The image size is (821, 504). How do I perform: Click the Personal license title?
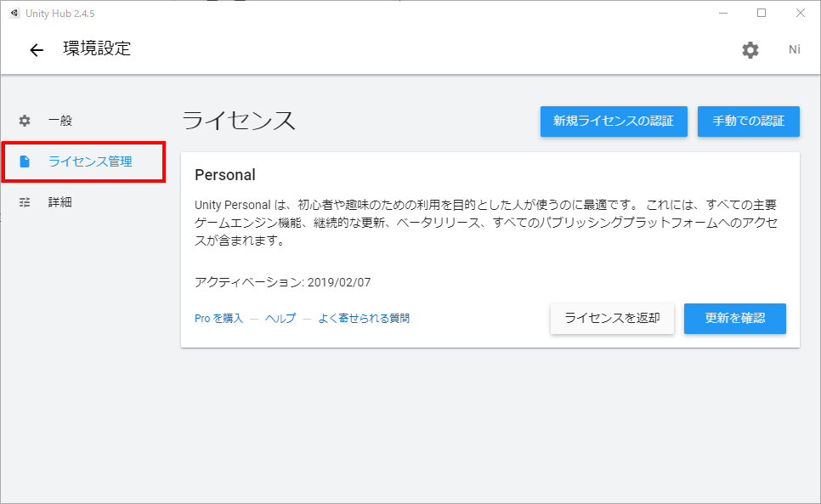(x=225, y=175)
